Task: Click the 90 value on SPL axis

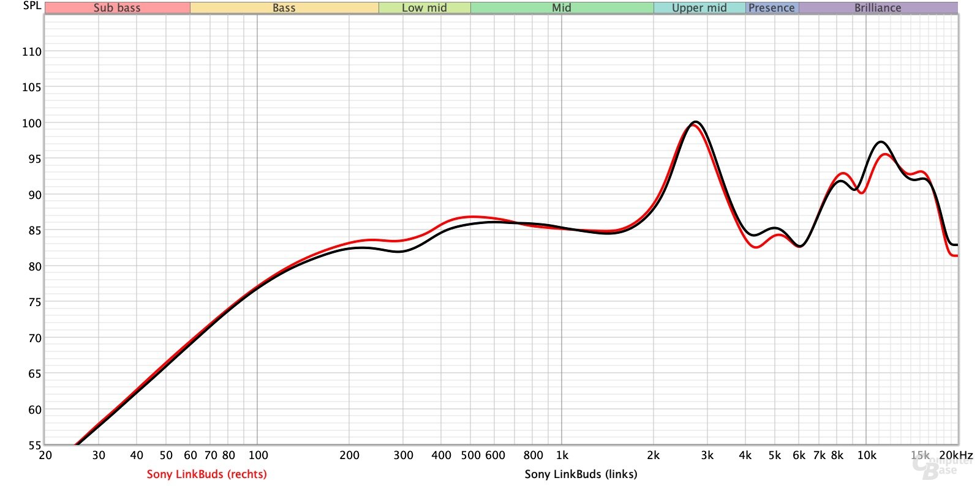Action: 35,195
